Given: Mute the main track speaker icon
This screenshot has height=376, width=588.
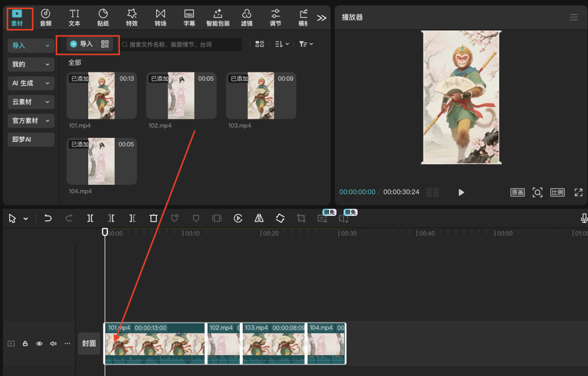Looking at the screenshot, I should click(53, 344).
